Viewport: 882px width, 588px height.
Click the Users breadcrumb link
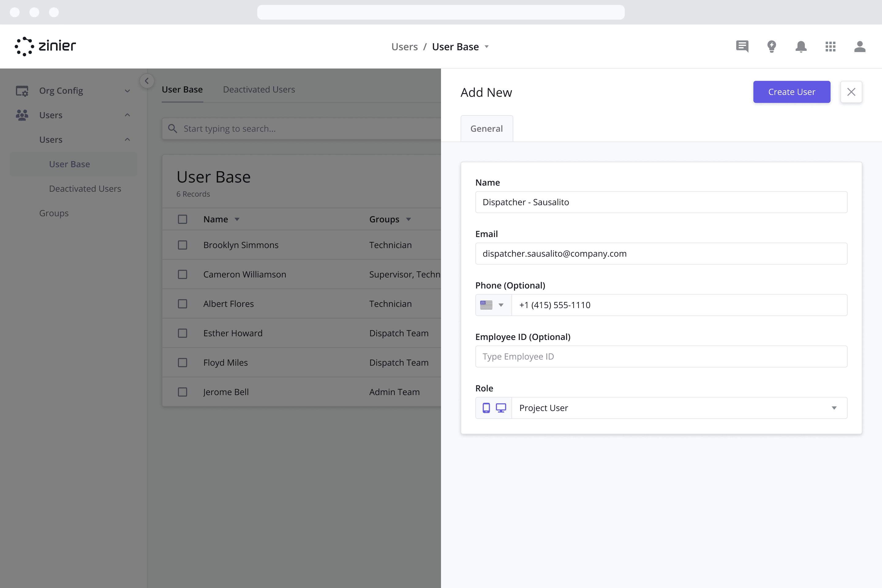point(404,47)
